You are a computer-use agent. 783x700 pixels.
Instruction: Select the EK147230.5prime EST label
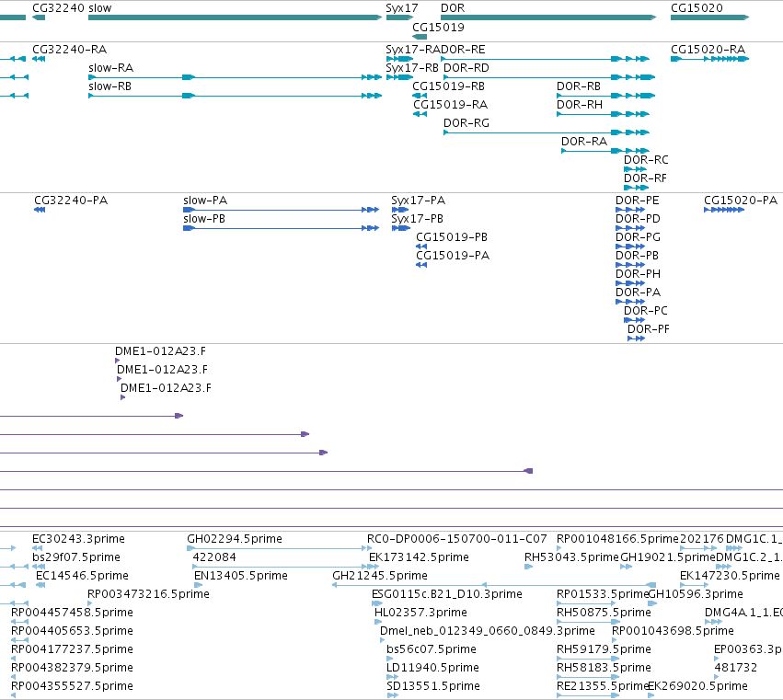point(730,576)
